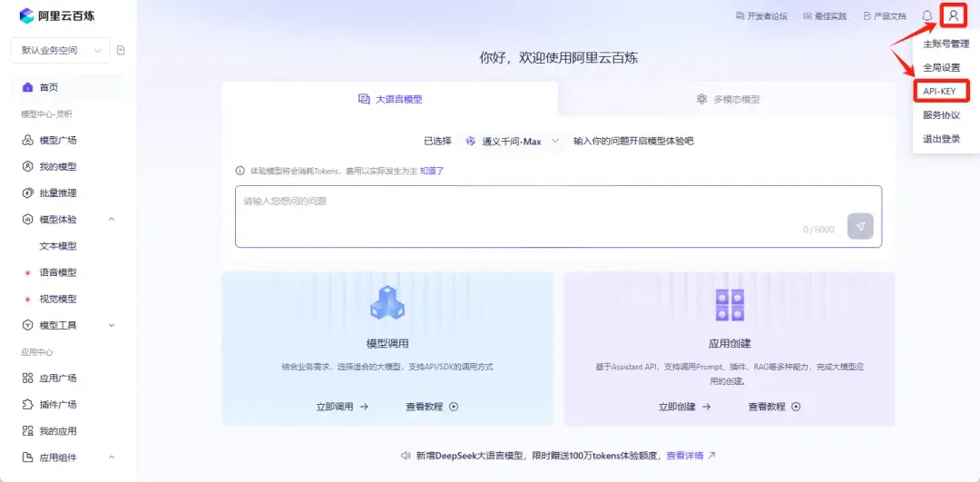
Task: Open 文本模型 in sidebar
Action: [58, 246]
